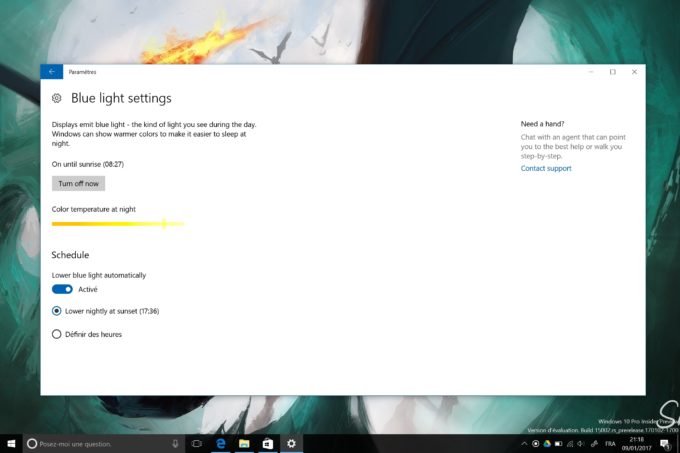Select Définir des heures radio button

coord(87,334)
